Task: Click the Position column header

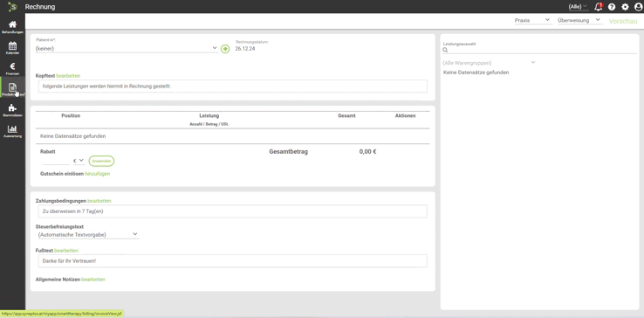Action: (71, 116)
